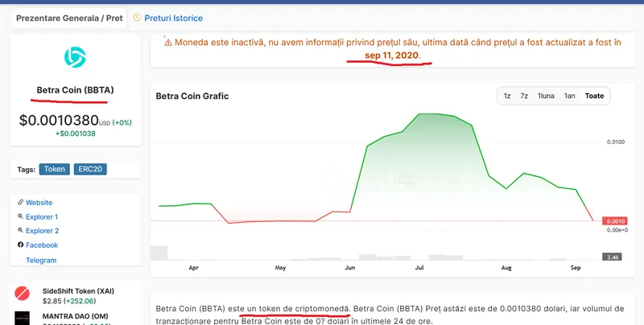Click the Betra Coin teal logo
The width and height of the screenshot is (644, 325).
tap(75, 57)
